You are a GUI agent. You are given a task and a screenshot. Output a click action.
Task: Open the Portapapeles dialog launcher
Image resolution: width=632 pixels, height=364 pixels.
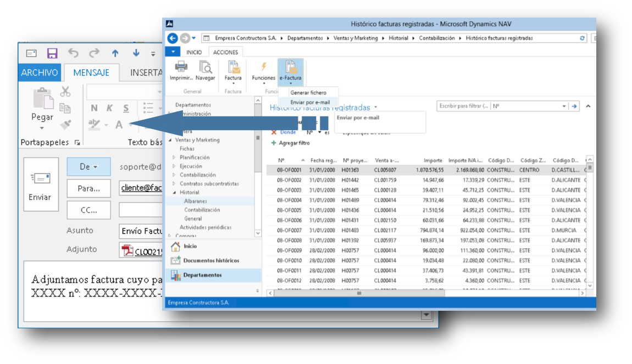(77, 143)
